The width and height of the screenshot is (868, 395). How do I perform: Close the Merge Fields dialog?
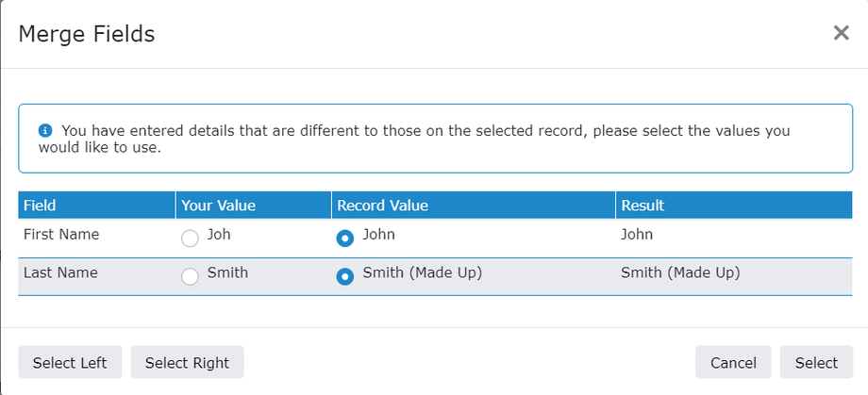pyautogui.click(x=841, y=33)
